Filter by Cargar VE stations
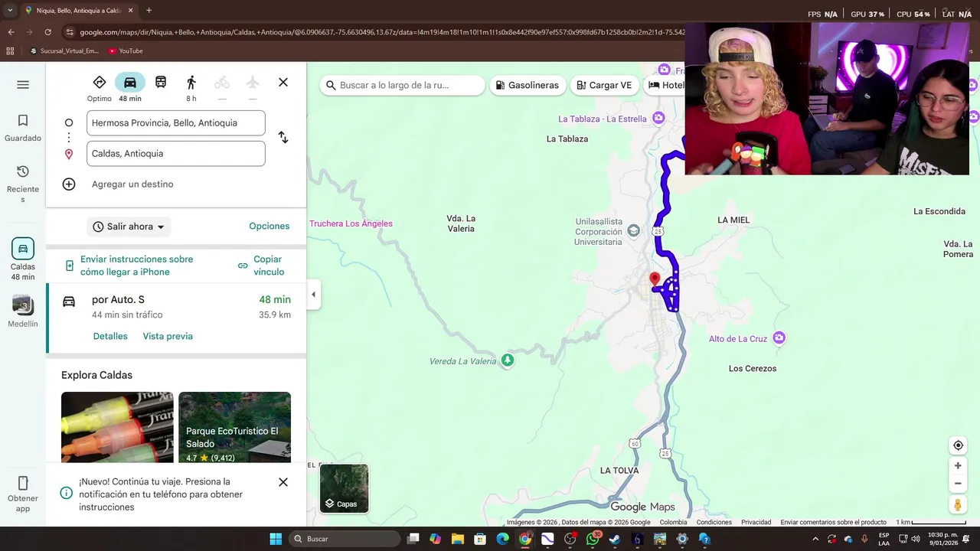Image resolution: width=980 pixels, height=551 pixels. coord(605,85)
